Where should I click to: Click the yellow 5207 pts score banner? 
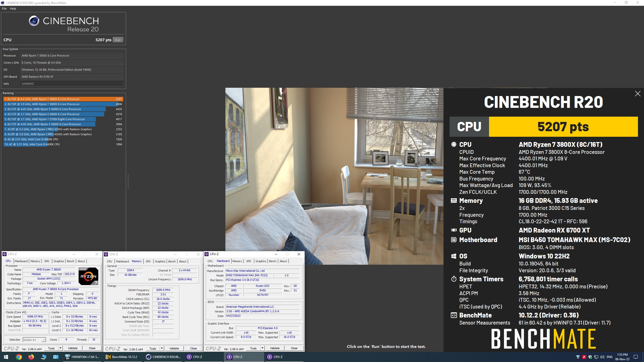pos(563,127)
